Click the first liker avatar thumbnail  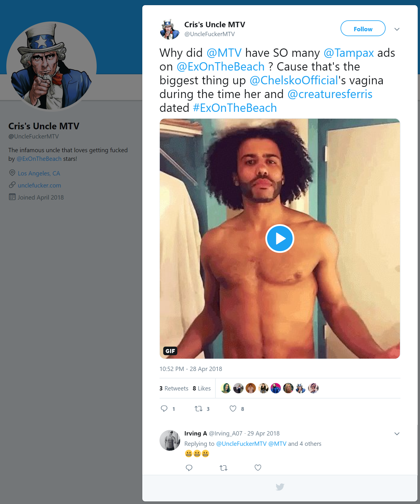click(x=226, y=388)
